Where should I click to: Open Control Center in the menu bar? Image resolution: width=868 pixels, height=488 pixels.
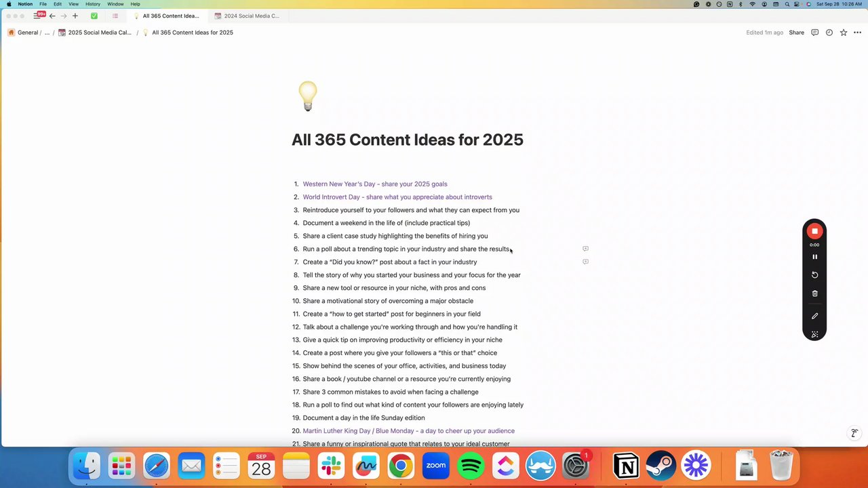(x=798, y=4)
